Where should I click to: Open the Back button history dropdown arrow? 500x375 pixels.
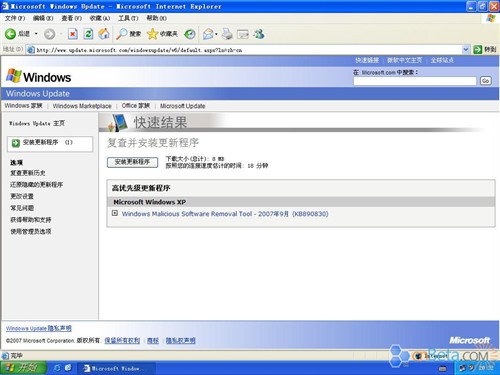click(x=36, y=34)
